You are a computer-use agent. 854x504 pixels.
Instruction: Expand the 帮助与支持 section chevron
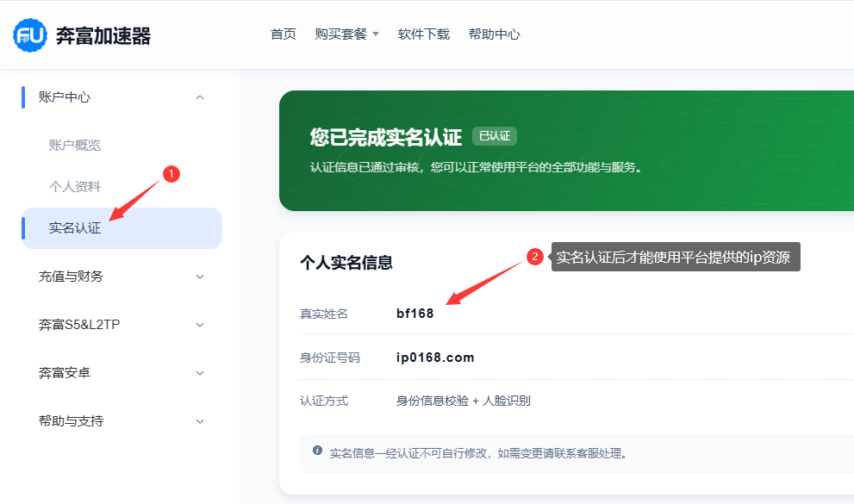(200, 421)
